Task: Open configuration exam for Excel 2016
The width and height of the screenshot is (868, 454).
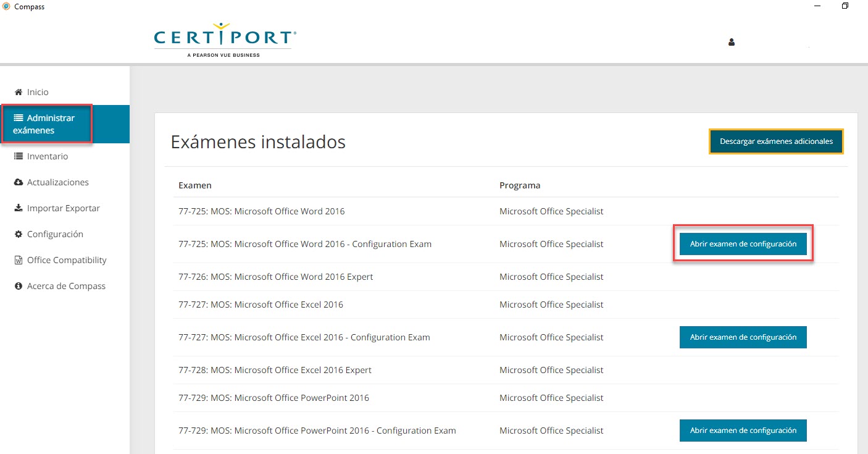Action: tap(743, 337)
